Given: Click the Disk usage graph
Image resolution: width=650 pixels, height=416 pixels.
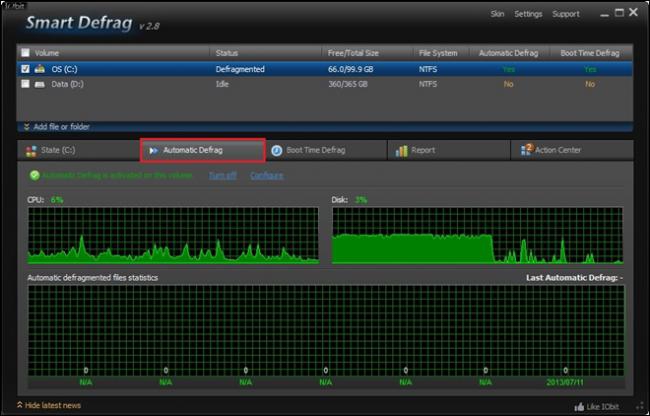Looking at the screenshot, I should pyautogui.click(x=478, y=236).
